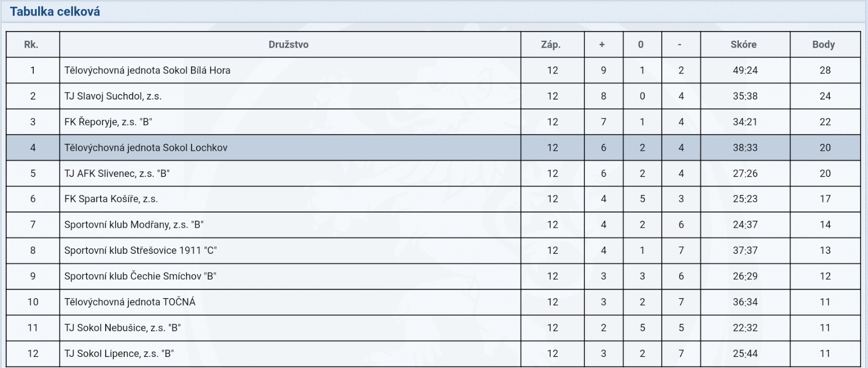Sort by Skóre column header
This screenshot has height=368, width=868.
(744, 44)
